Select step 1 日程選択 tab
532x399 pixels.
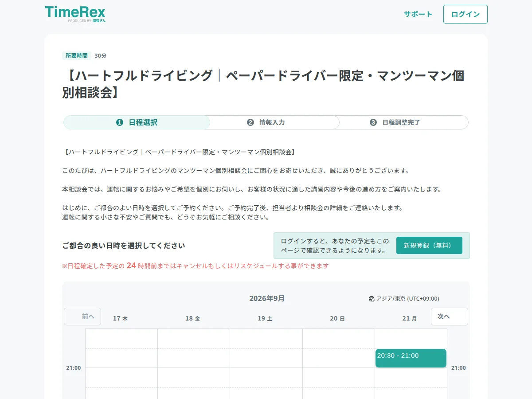[137, 122]
